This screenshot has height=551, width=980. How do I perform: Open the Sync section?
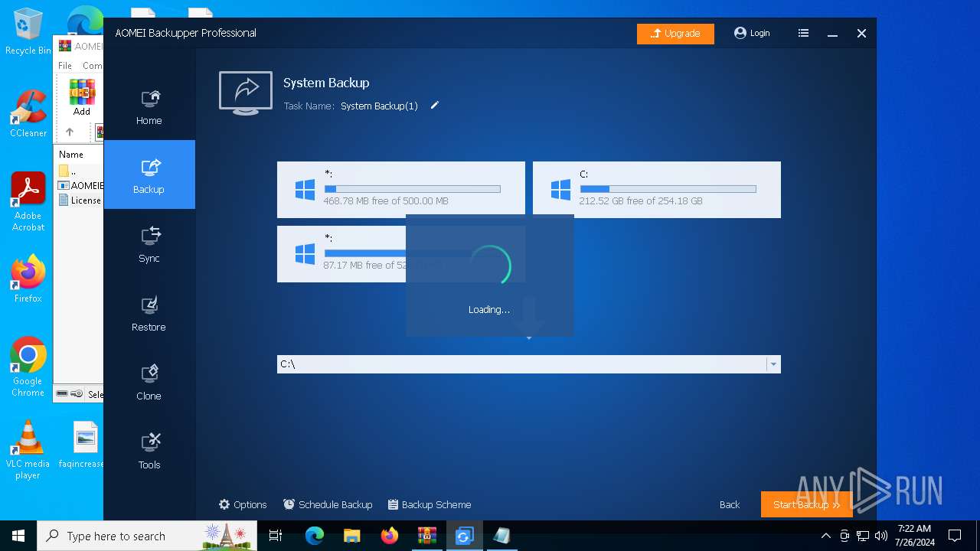(x=149, y=243)
